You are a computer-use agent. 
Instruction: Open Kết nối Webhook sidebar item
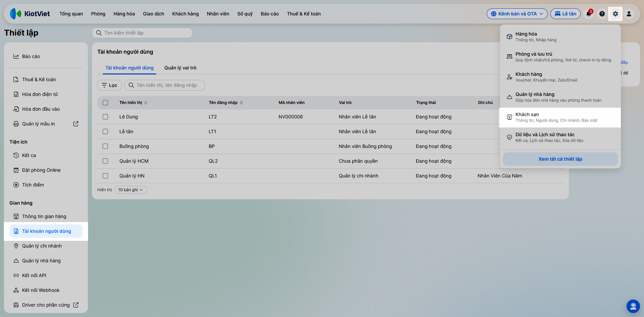(x=46, y=290)
